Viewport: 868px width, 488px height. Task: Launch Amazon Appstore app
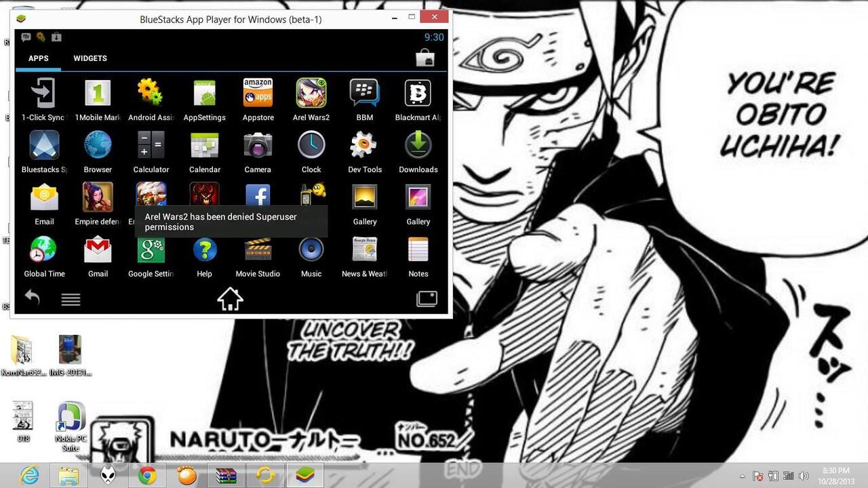pos(258,93)
